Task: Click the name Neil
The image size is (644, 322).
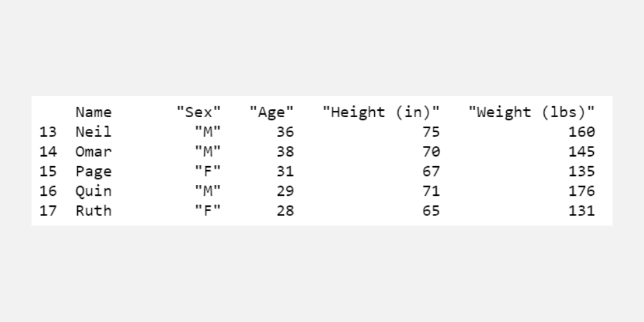Action: point(93,132)
